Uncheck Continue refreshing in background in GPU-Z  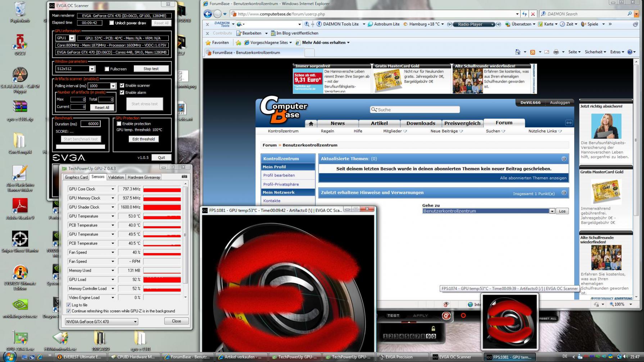68,311
